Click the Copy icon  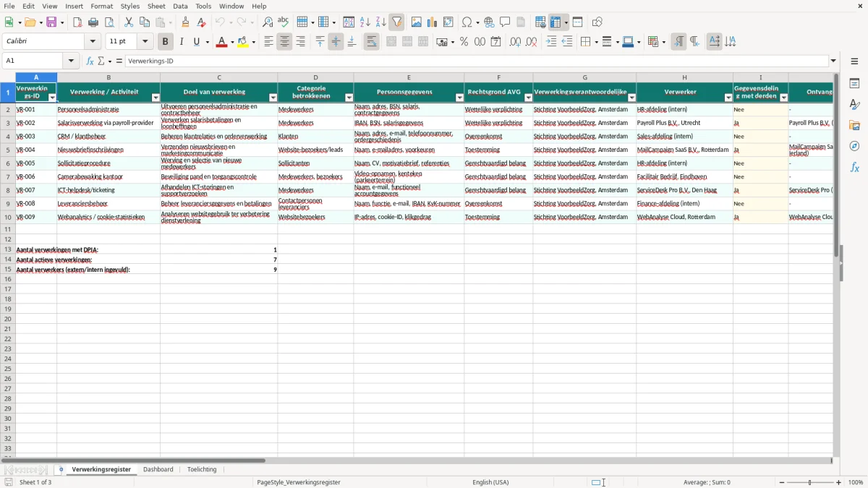click(x=145, y=22)
